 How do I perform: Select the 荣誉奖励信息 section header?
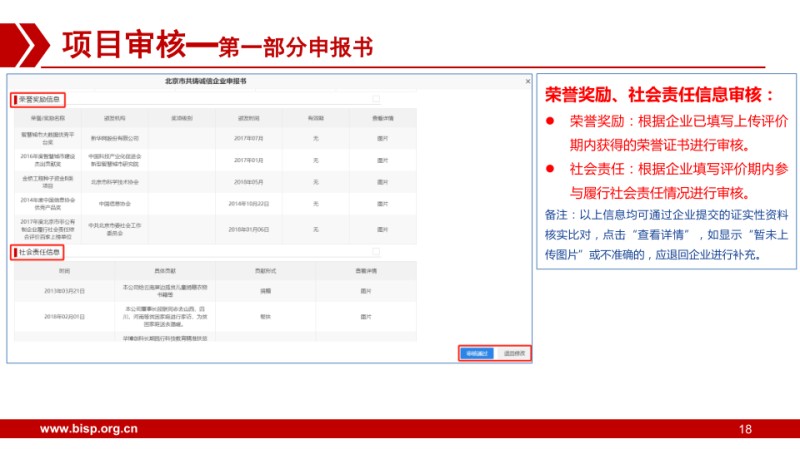point(40,100)
